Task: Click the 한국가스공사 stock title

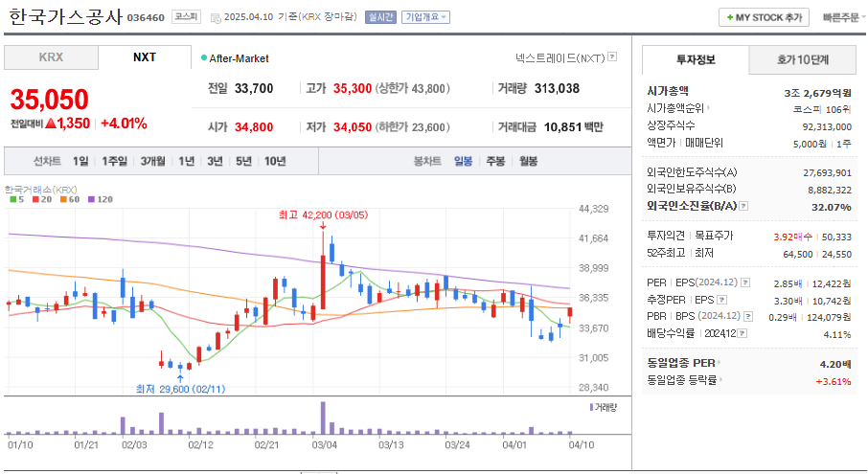Action: (66, 16)
